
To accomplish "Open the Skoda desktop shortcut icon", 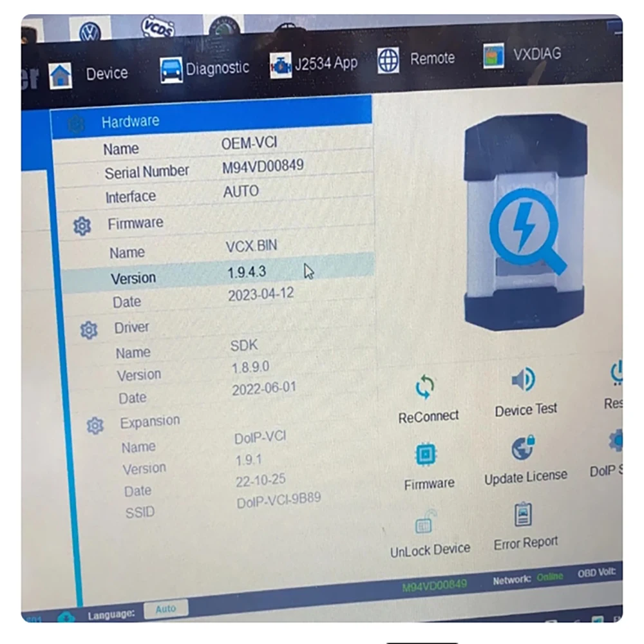I will 224,26.
